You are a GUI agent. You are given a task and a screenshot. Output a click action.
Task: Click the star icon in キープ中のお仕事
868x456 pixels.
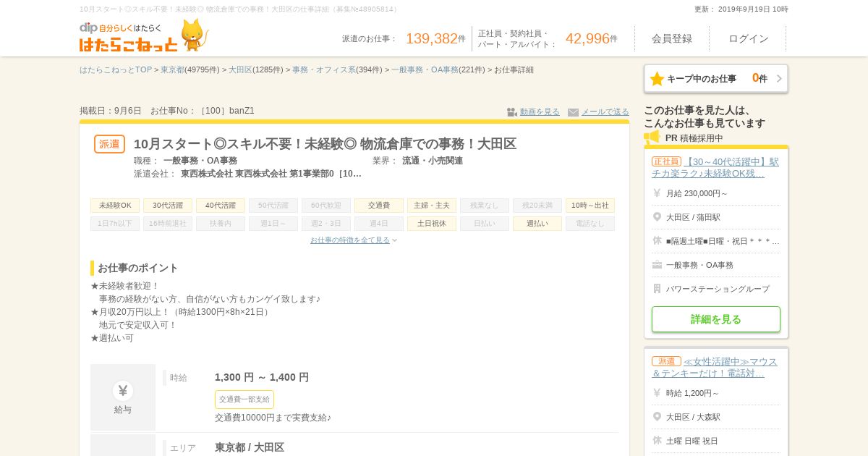point(657,79)
